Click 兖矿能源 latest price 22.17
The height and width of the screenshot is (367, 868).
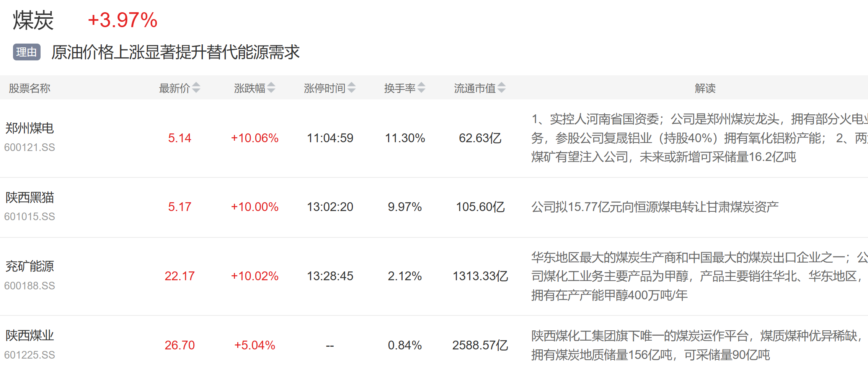coord(179,276)
